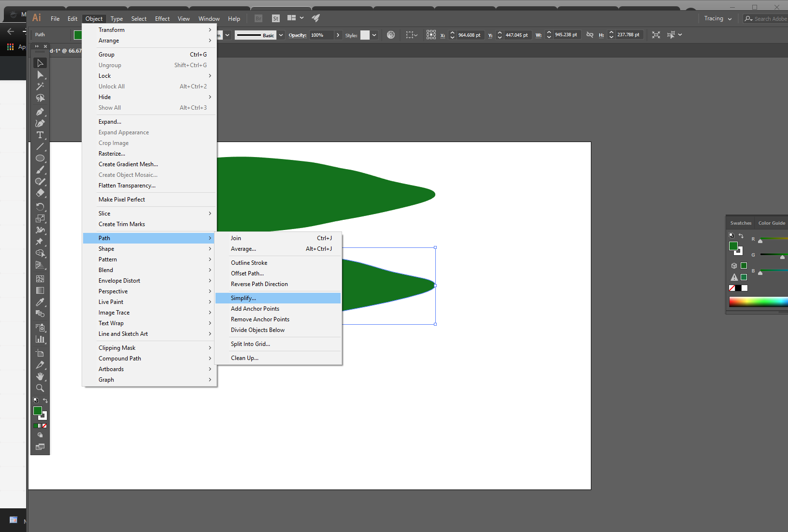Select the Paintbrush tool

tap(40, 170)
